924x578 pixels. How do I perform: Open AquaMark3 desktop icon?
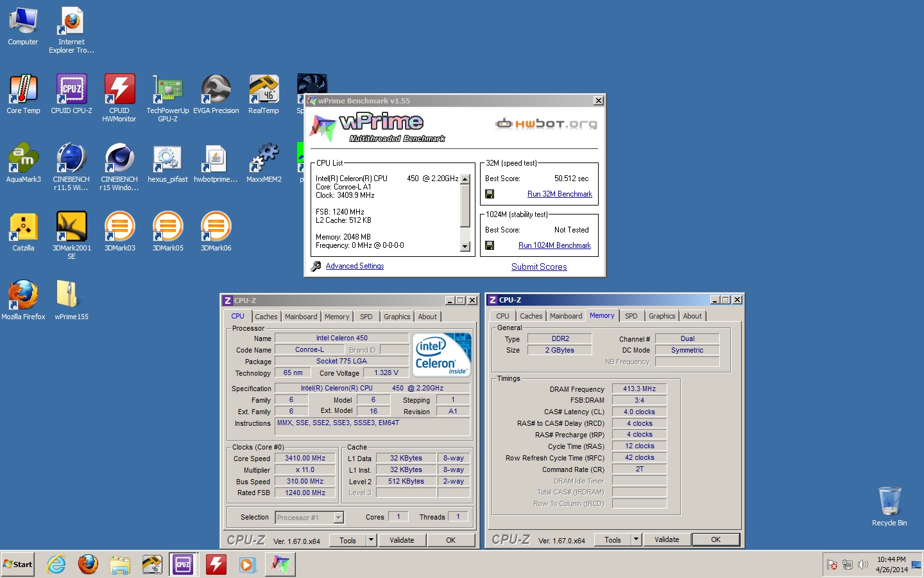tap(23, 163)
